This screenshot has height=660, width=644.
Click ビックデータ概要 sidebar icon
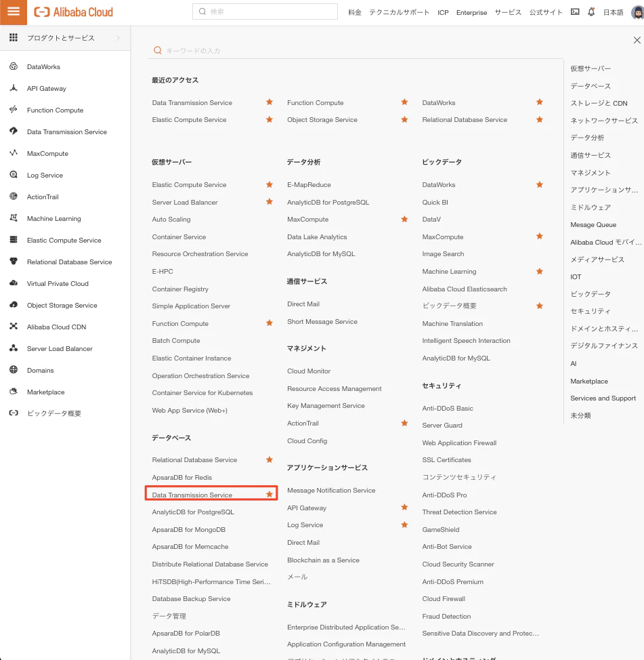pyautogui.click(x=14, y=413)
